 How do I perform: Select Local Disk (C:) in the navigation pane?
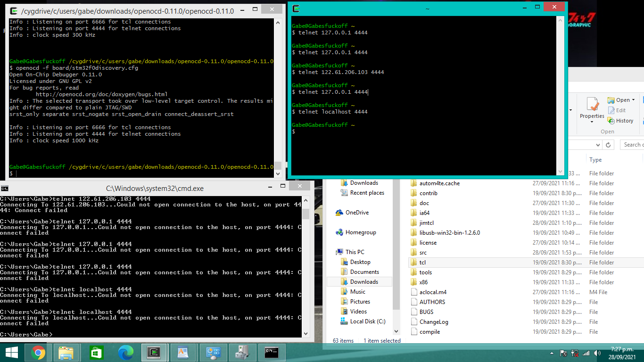coord(367,321)
